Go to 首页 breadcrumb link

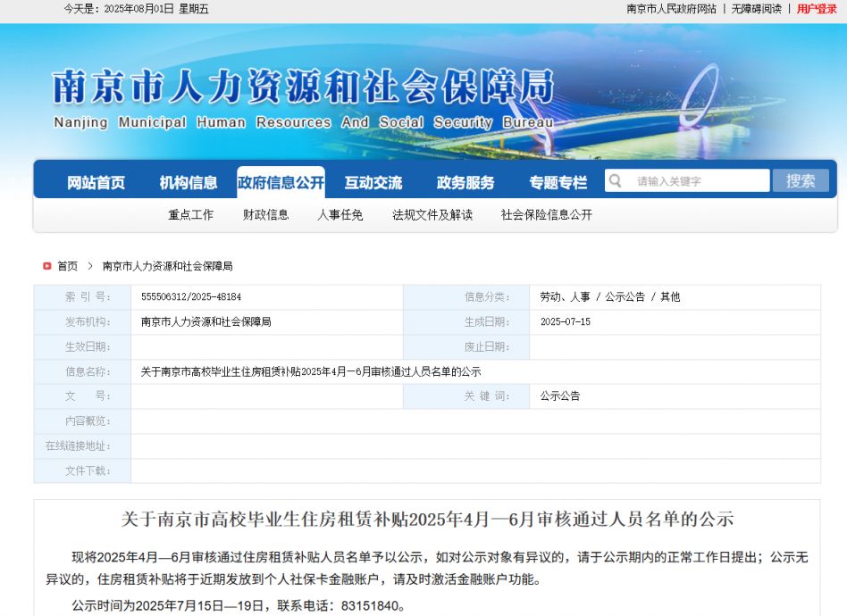[68, 266]
